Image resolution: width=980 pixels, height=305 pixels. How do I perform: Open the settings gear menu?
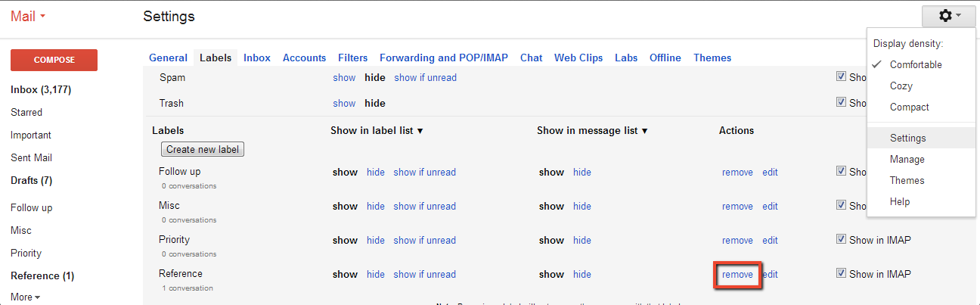coord(949,16)
